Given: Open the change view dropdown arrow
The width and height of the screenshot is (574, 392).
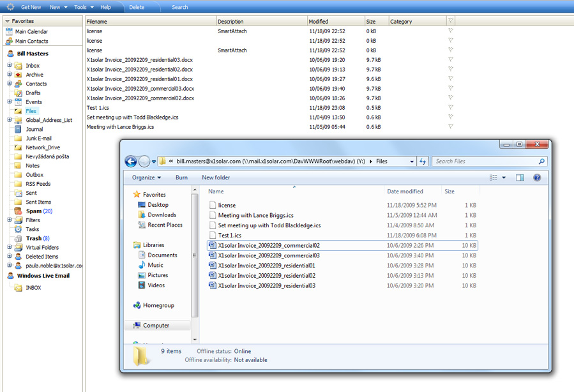Looking at the screenshot, I should [504, 177].
